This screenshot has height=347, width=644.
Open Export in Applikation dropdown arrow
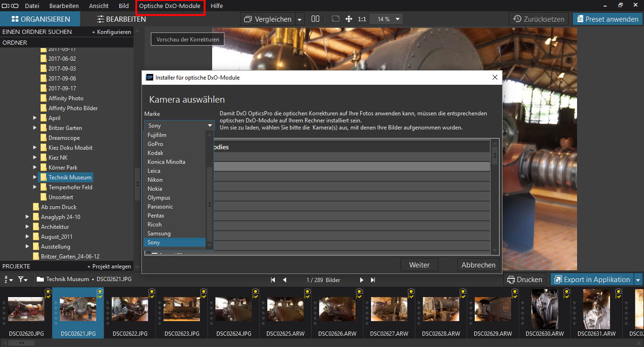tap(638, 280)
